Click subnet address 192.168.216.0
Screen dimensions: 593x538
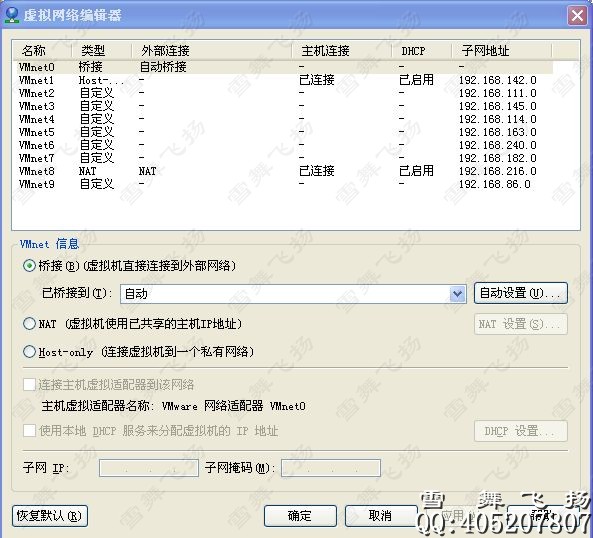(498, 171)
